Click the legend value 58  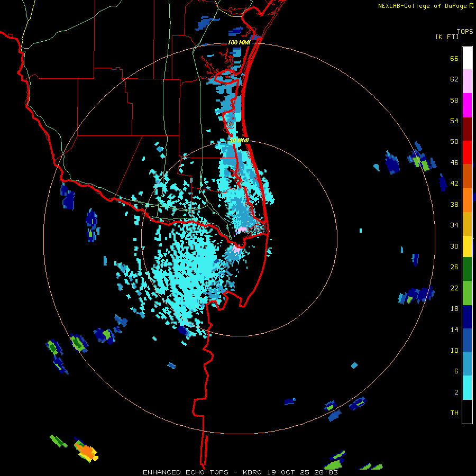click(x=454, y=100)
